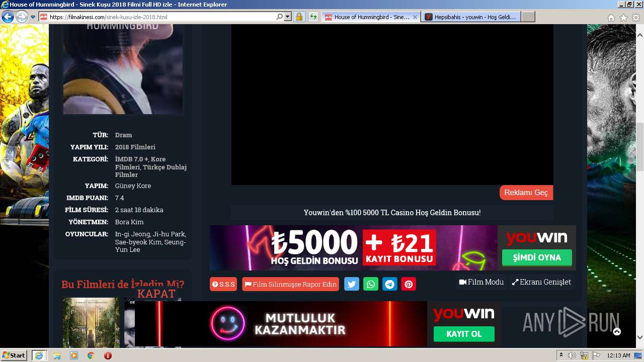Open the browser Home icon
The height and width of the screenshot is (362, 644).
(611, 18)
